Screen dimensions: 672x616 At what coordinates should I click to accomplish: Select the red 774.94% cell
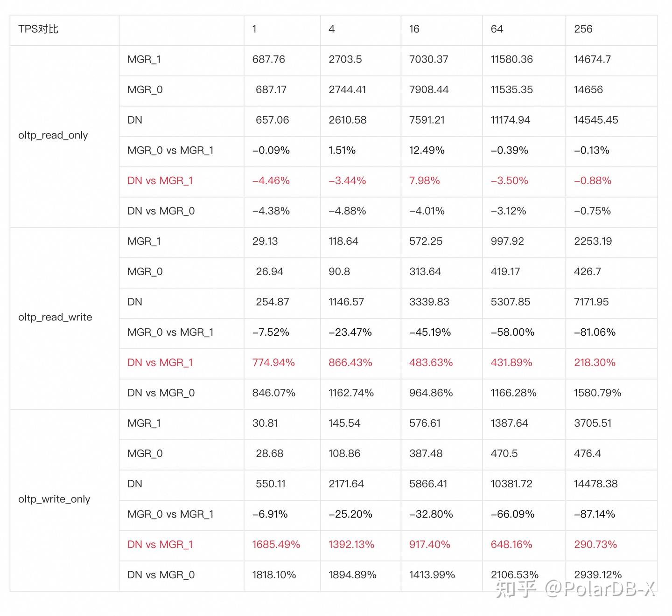click(273, 363)
